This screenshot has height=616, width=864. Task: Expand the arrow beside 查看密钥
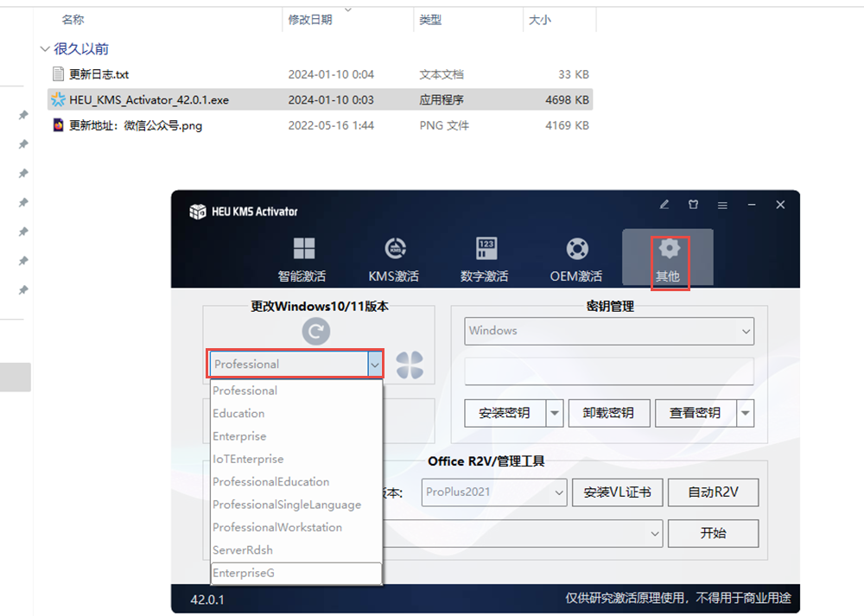[746, 413]
